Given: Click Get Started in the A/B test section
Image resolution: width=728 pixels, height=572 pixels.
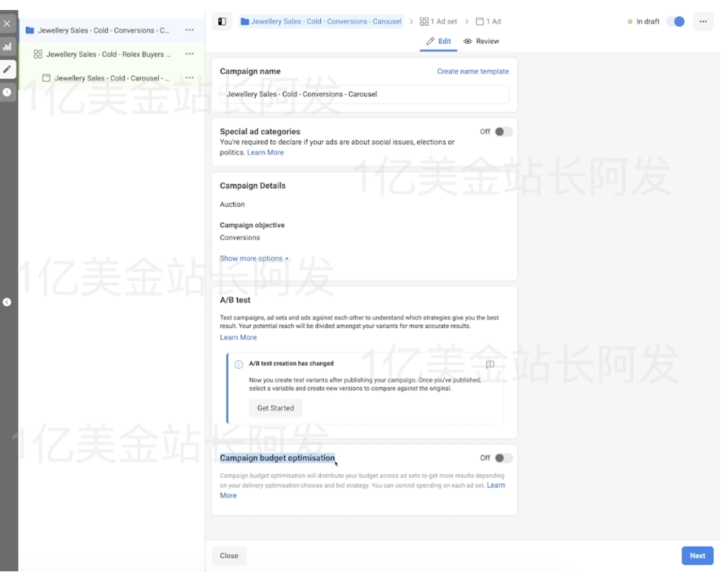Looking at the screenshot, I should [275, 407].
